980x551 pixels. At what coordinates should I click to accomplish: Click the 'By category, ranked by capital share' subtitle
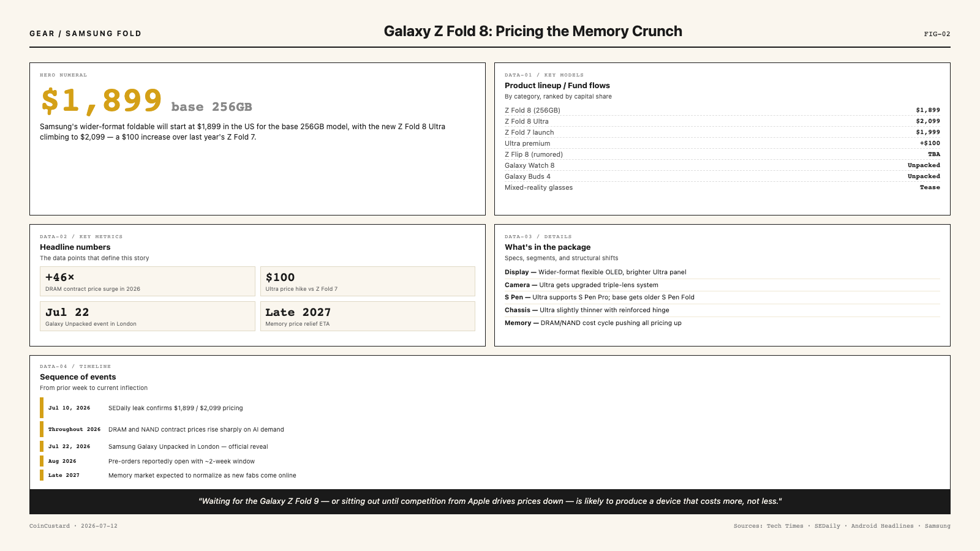click(558, 97)
